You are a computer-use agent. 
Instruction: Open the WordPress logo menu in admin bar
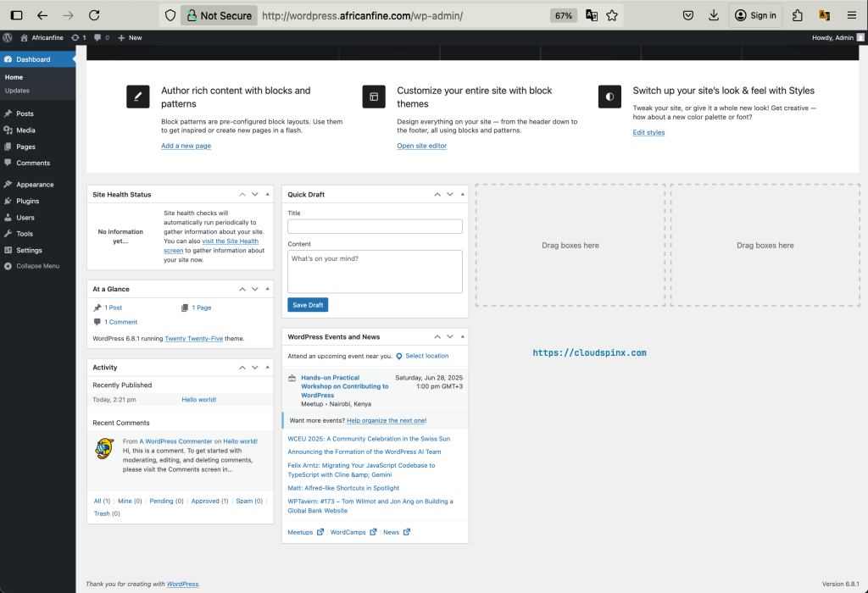7,37
